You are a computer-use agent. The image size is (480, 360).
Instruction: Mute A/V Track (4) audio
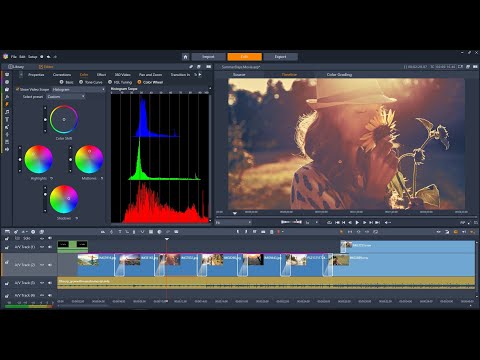tap(50, 295)
